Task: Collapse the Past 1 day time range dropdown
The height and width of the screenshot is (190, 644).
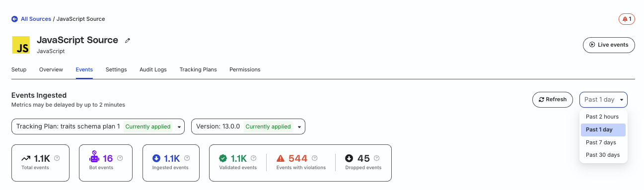Action: [x=603, y=100]
